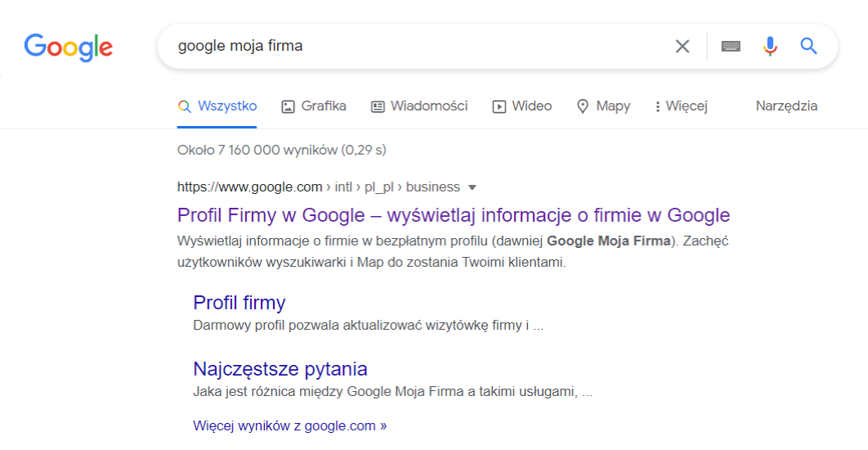Open the google.com business URL breadcrumb
Viewport: 868px width, 450px height.
click(318, 187)
